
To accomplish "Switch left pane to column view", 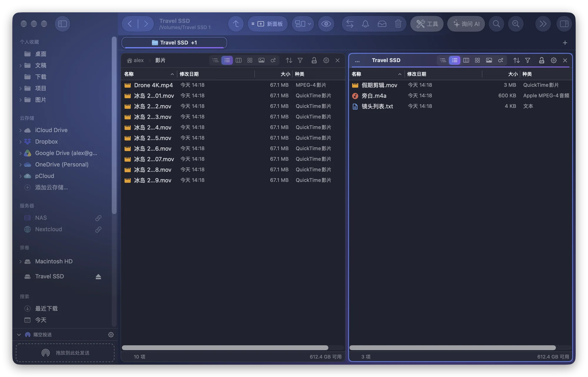I will 238,60.
